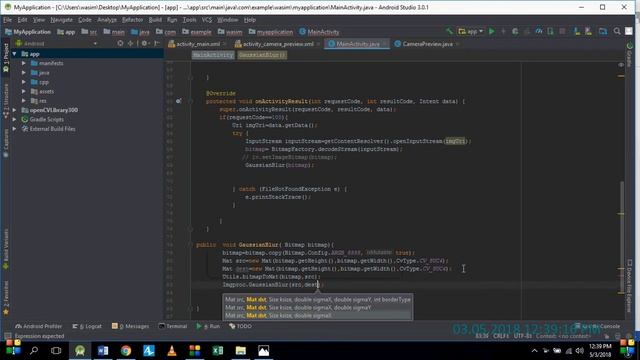Open Terminal tool window
The image size is (640, 360).
pyautogui.click(x=173, y=326)
